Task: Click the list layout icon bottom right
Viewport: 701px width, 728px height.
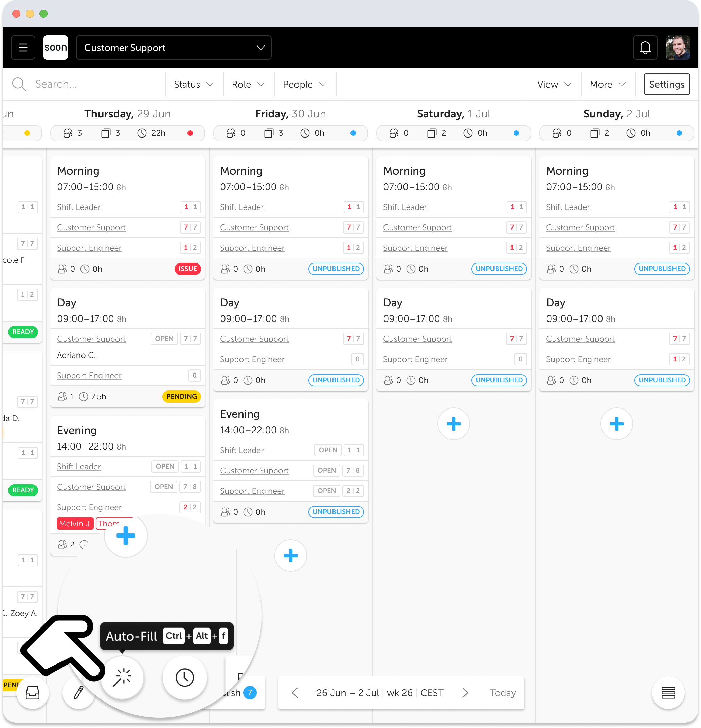Action: click(668, 693)
